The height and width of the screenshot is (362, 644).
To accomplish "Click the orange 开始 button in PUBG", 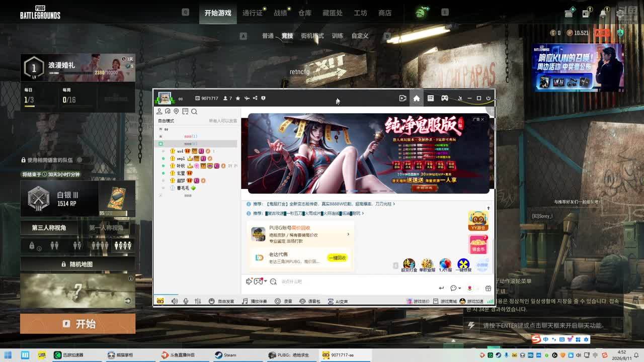I will point(78,324).
